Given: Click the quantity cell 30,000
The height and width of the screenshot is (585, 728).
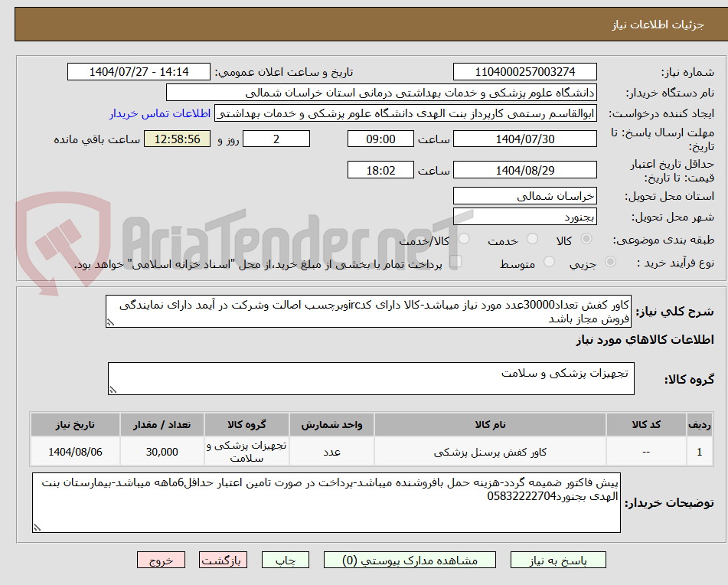Looking at the screenshot, I should [162, 452].
